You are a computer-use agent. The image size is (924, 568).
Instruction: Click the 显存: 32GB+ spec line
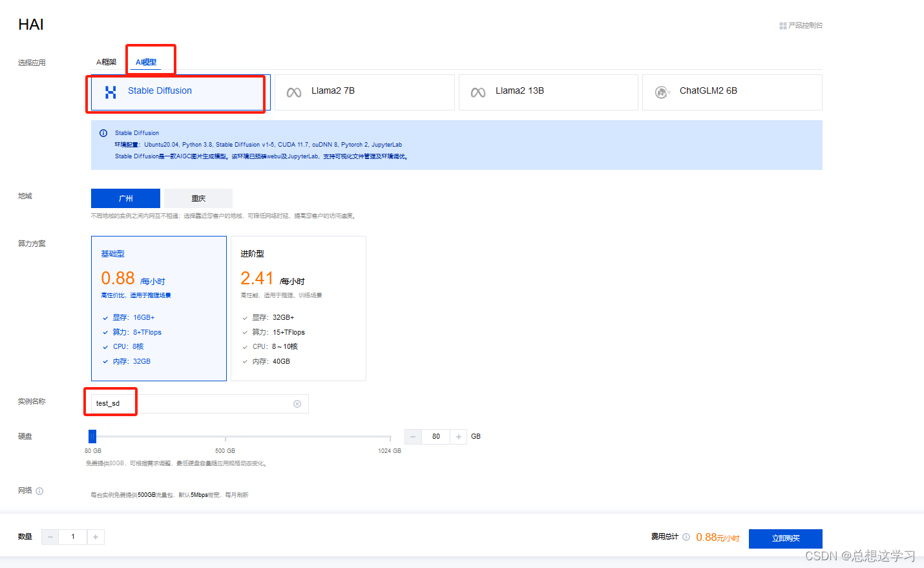pyautogui.click(x=273, y=317)
